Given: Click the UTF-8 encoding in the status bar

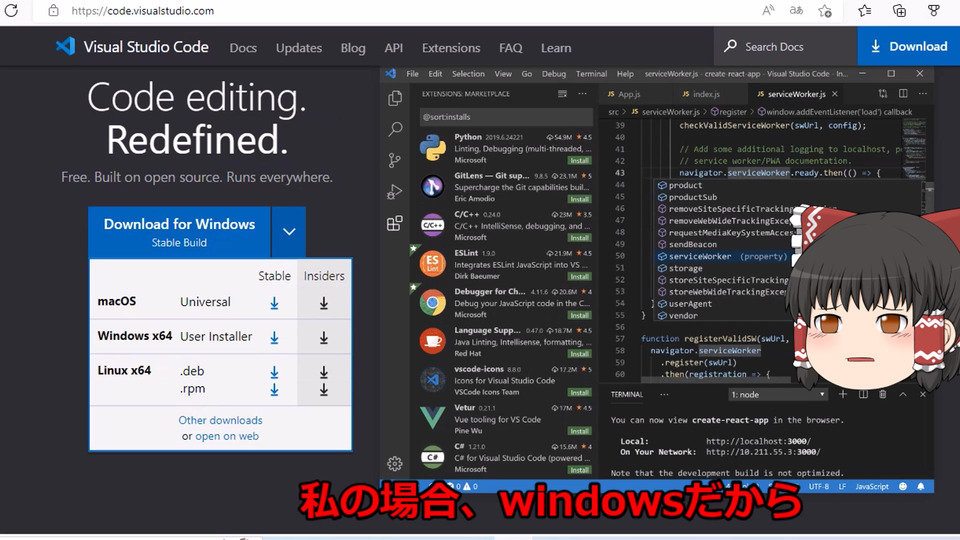Looking at the screenshot, I should click(x=819, y=487).
